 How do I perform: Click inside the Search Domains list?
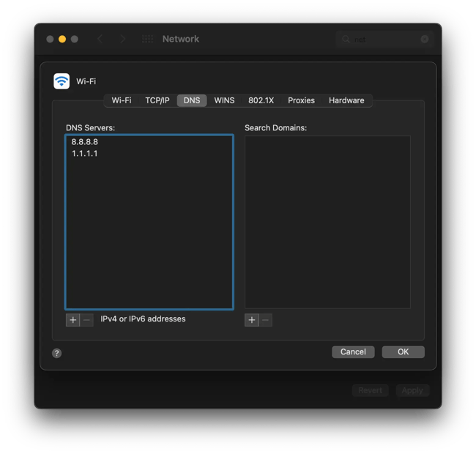pos(327,222)
